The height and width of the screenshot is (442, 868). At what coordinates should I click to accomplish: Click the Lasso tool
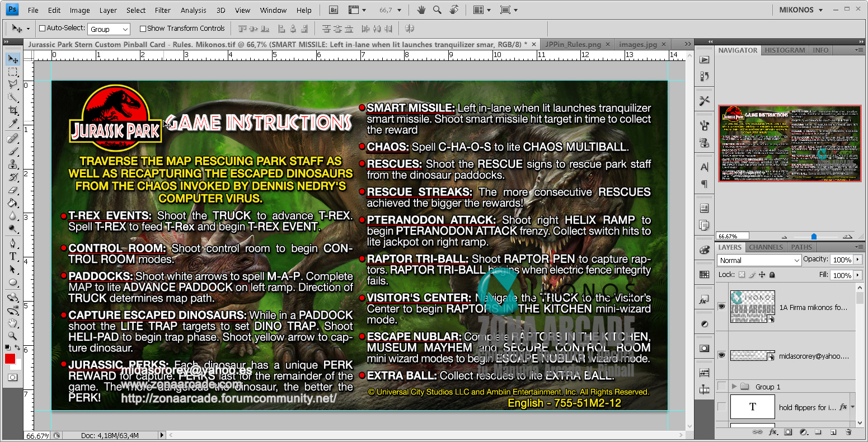coord(13,84)
